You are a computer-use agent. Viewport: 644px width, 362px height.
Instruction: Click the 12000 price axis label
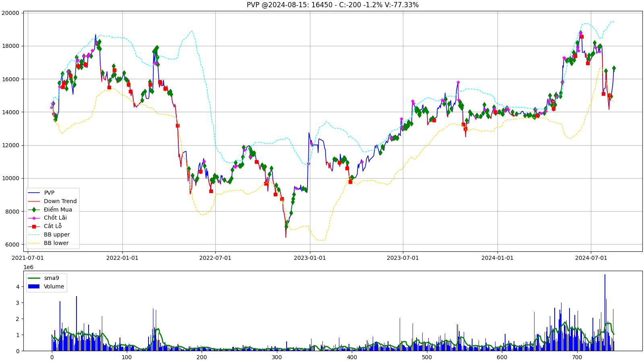(10, 145)
